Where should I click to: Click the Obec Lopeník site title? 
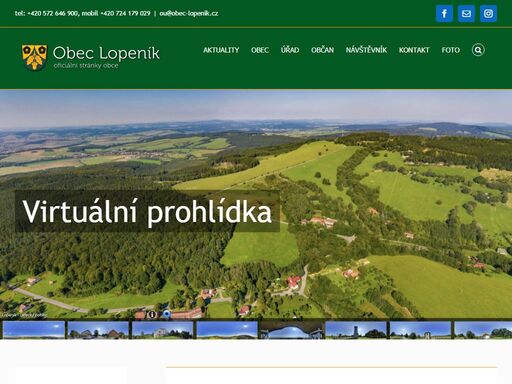(106, 53)
